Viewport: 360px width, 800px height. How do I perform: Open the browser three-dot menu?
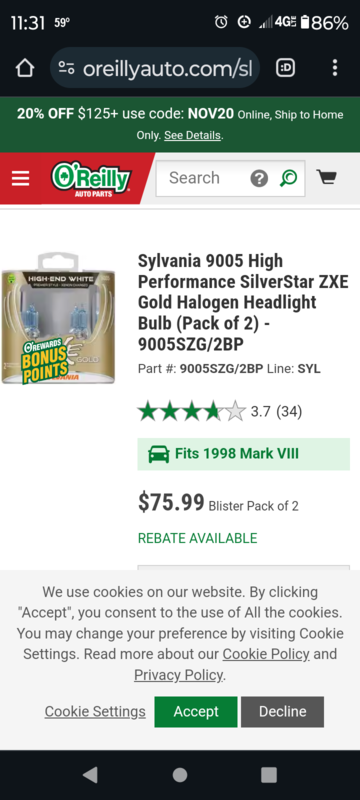coord(335,67)
